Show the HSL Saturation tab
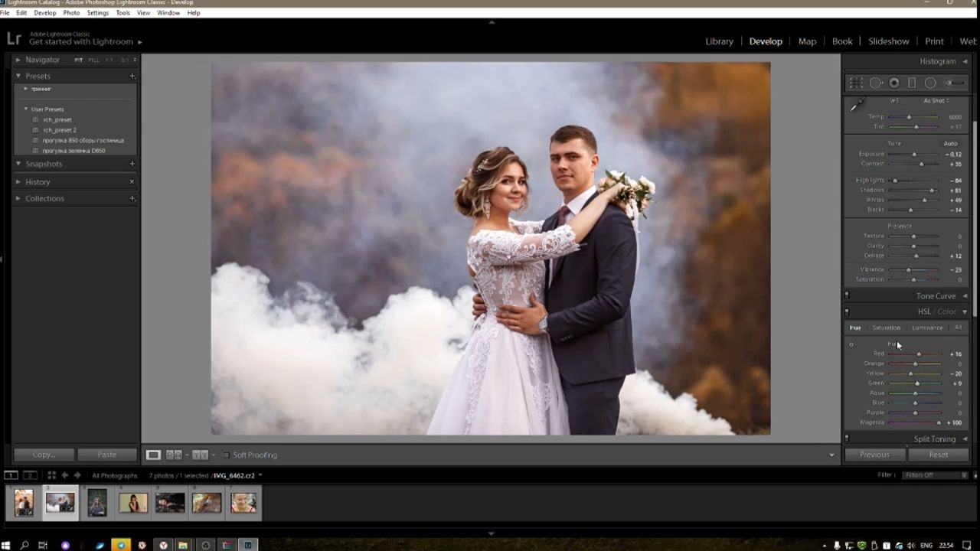The image size is (980, 551). coord(886,328)
